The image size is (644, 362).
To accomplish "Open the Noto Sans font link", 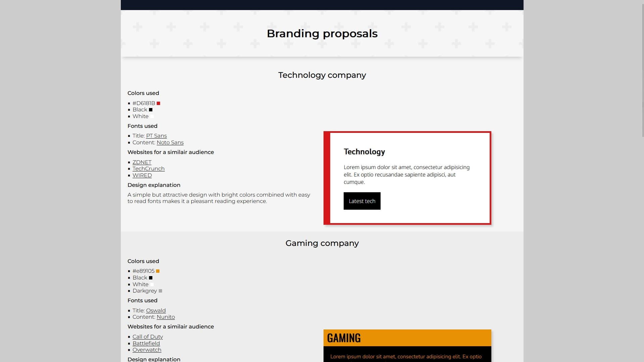I will click(170, 143).
